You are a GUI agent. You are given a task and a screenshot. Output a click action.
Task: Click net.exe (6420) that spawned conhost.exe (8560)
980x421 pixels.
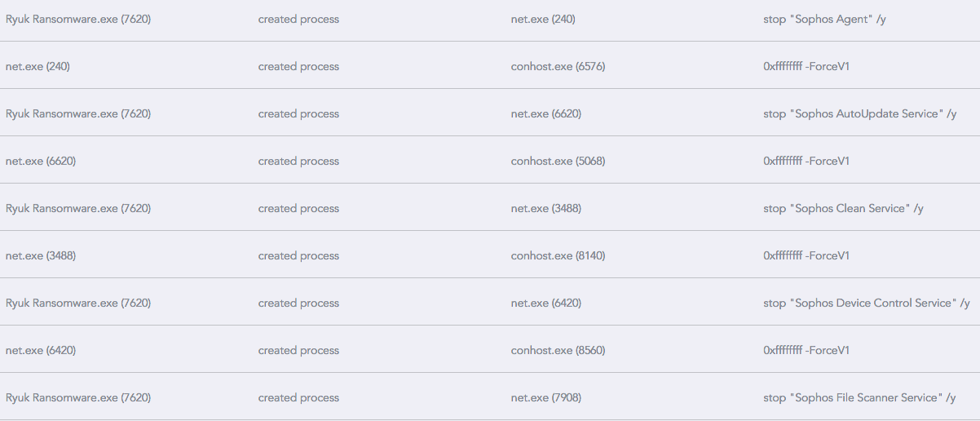(40, 350)
